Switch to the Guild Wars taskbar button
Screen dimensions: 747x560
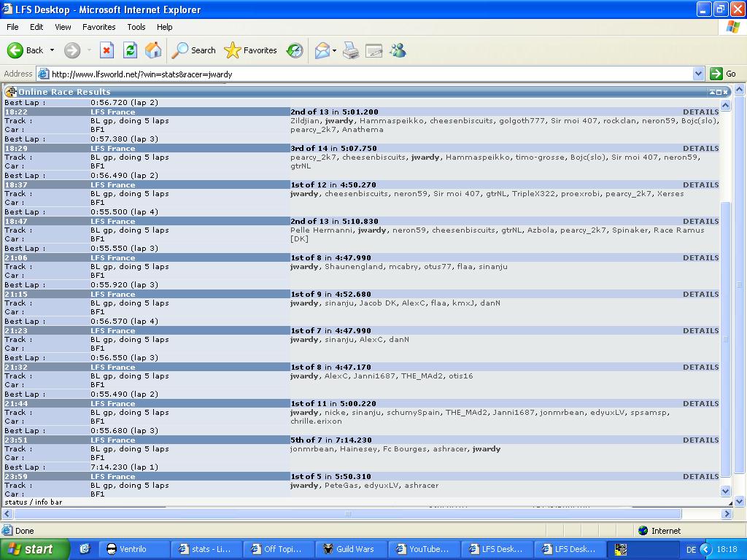click(351, 549)
